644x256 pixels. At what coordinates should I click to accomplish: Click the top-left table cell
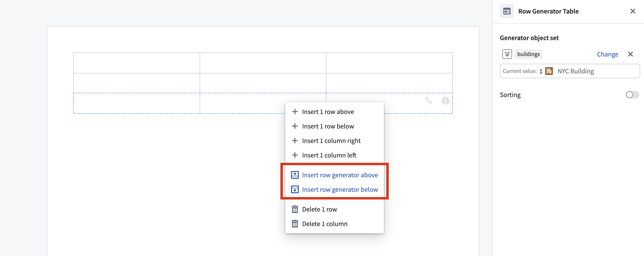pos(137,63)
